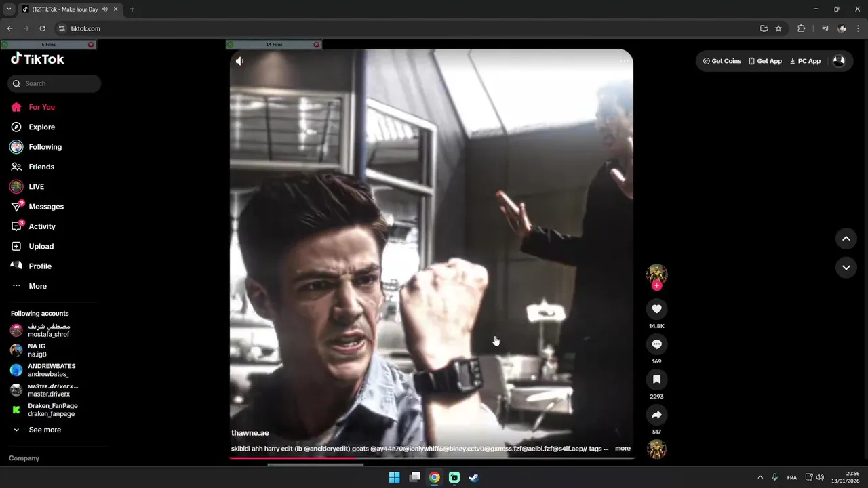Viewport: 868px width, 488px height.
Task: Open Steam from the taskbar
Action: 474,477
